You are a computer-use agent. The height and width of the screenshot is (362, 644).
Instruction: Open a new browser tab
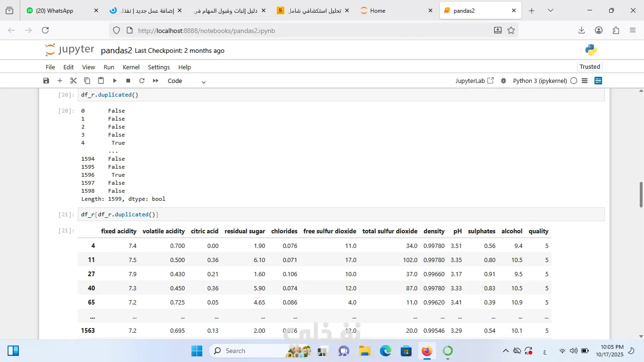[532, 10]
